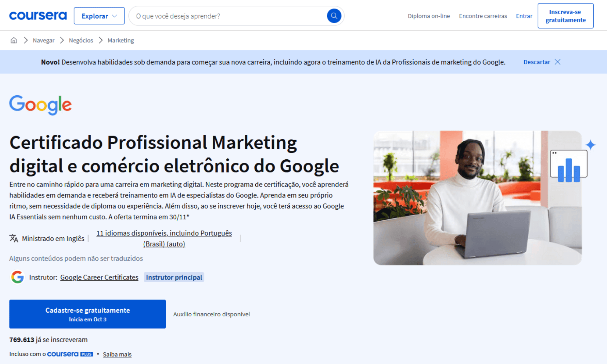Select Encontre carreiras in the top menu
Viewport: 607px width, 364px height.
[483, 16]
